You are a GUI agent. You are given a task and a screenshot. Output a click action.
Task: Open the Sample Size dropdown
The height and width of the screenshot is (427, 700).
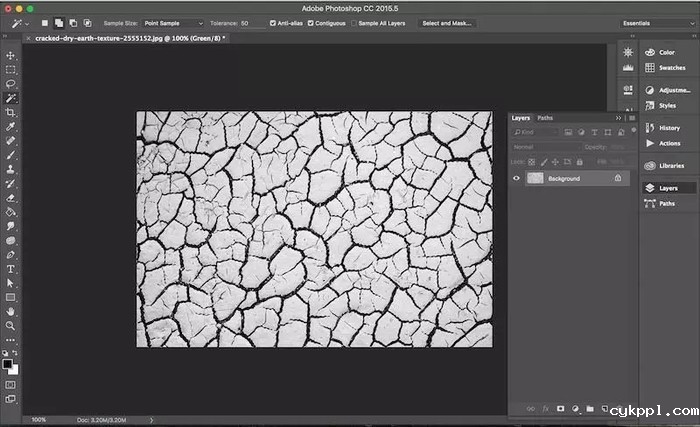pos(172,22)
